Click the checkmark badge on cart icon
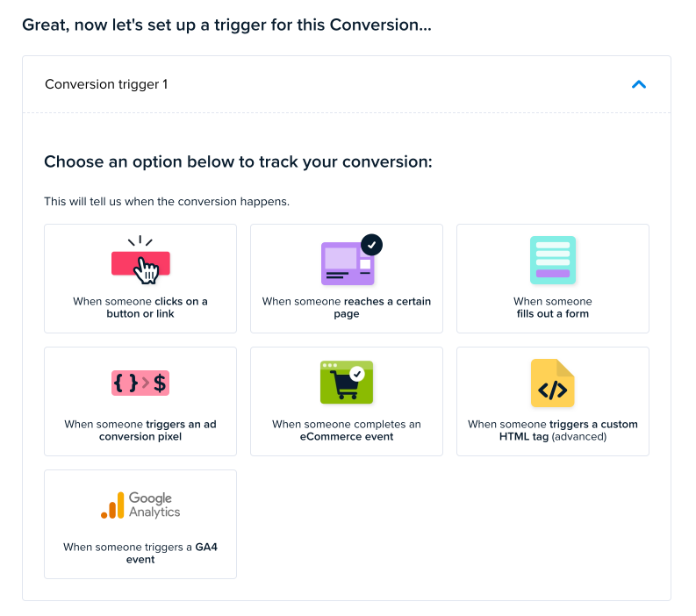 pyautogui.click(x=356, y=373)
